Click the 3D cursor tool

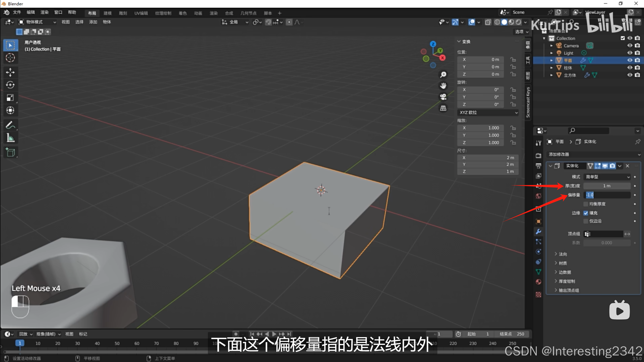pyautogui.click(x=10, y=58)
